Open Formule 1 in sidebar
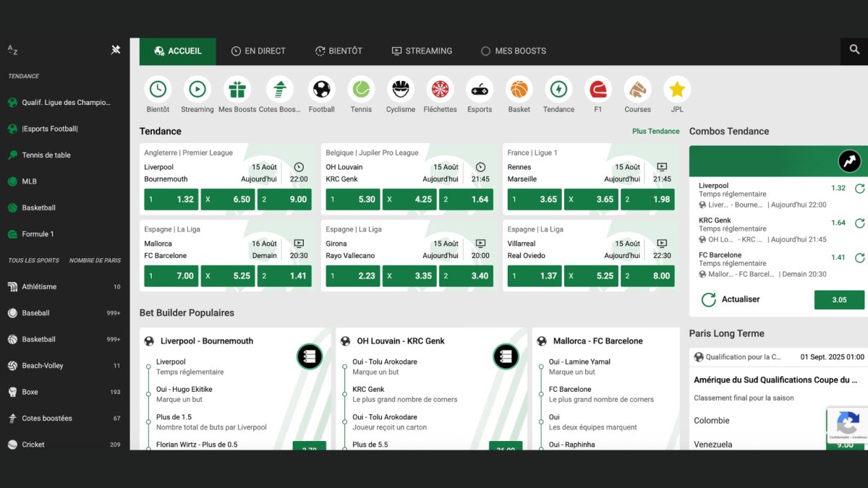Viewport: 868px width, 488px height. [65, 234]
